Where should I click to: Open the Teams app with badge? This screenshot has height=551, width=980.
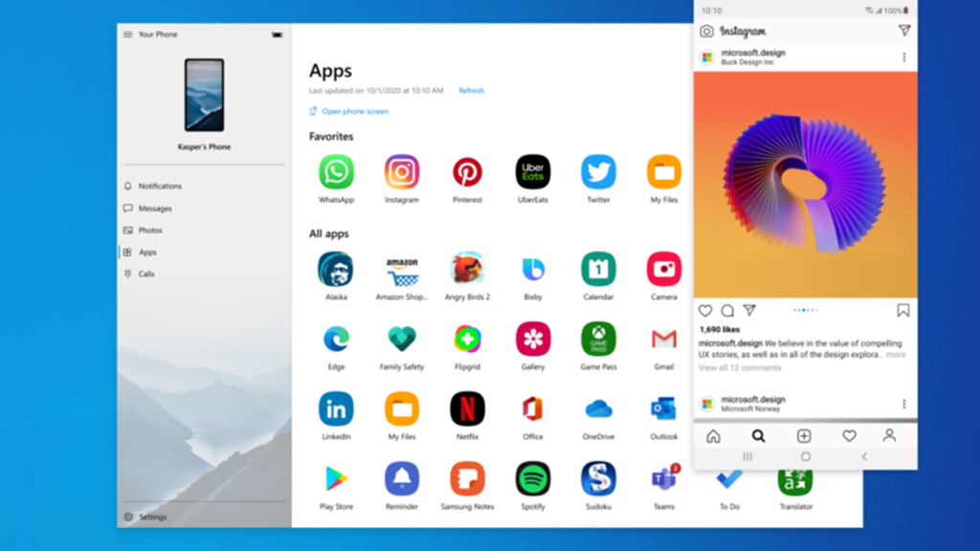tap(664, 479)
